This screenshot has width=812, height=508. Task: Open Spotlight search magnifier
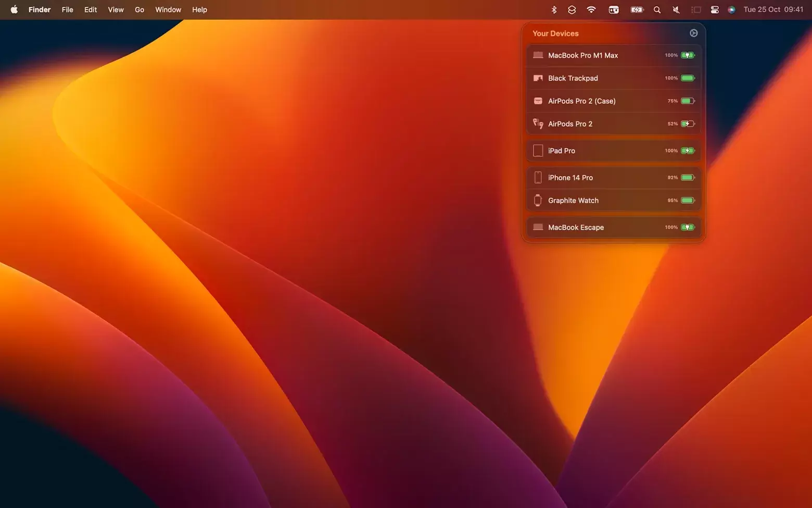point(657,10)
